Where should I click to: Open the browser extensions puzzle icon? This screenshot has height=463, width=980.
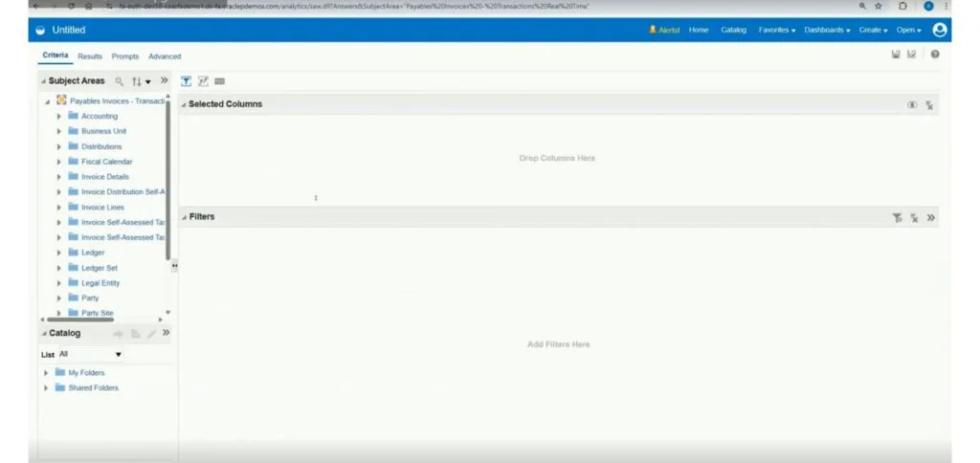tap(902, 7)
